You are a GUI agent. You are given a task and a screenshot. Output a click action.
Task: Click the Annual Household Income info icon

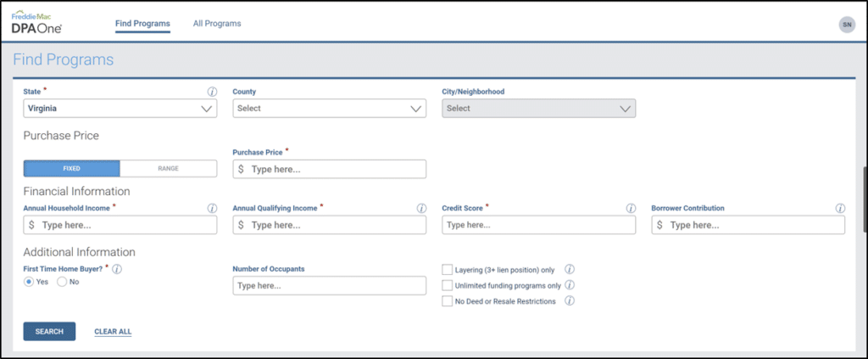tap(212, 208)
